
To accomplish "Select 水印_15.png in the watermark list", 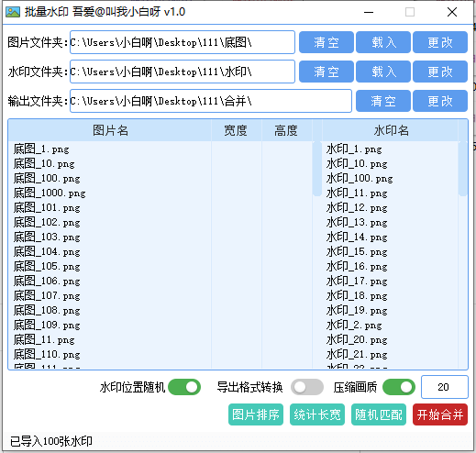I will click(391, 252).
